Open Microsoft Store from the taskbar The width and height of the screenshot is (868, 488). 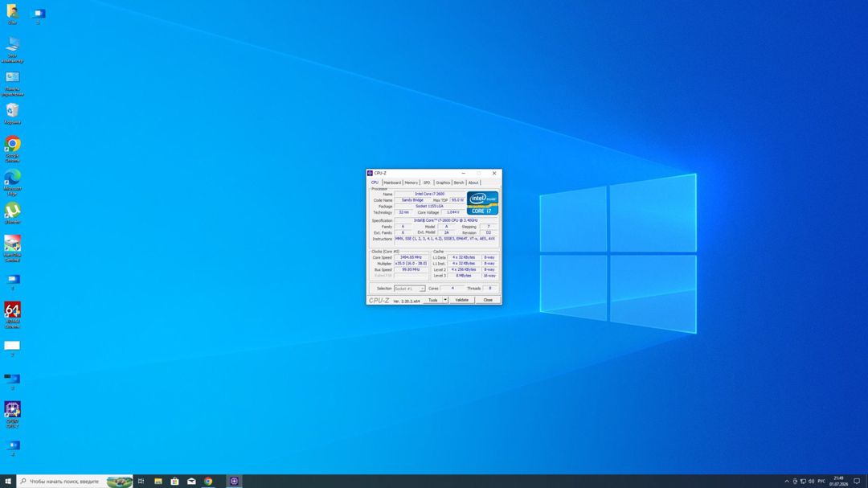coord(174,482)
